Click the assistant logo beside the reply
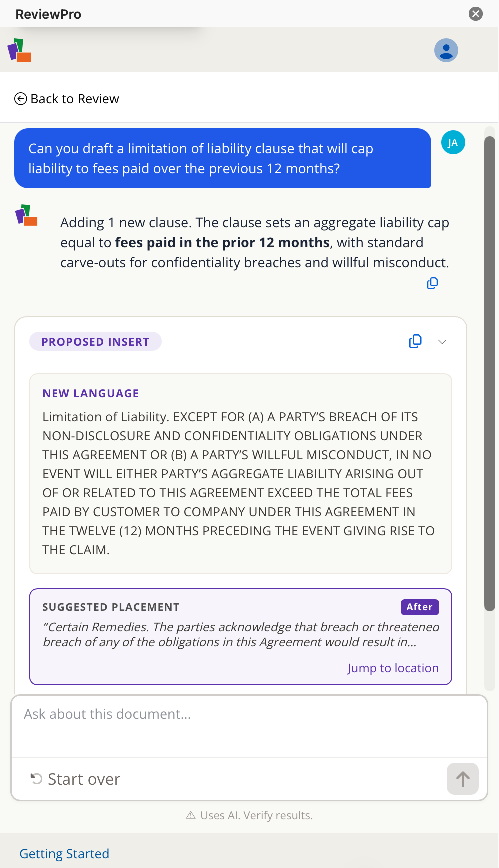This screenshot has height=868, width=499. [x=26, y=215]
